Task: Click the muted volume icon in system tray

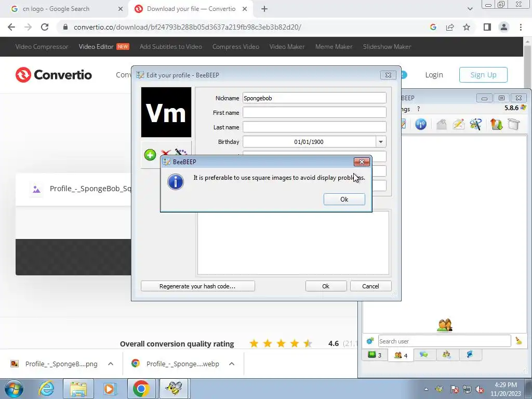Action: (480, 389)
